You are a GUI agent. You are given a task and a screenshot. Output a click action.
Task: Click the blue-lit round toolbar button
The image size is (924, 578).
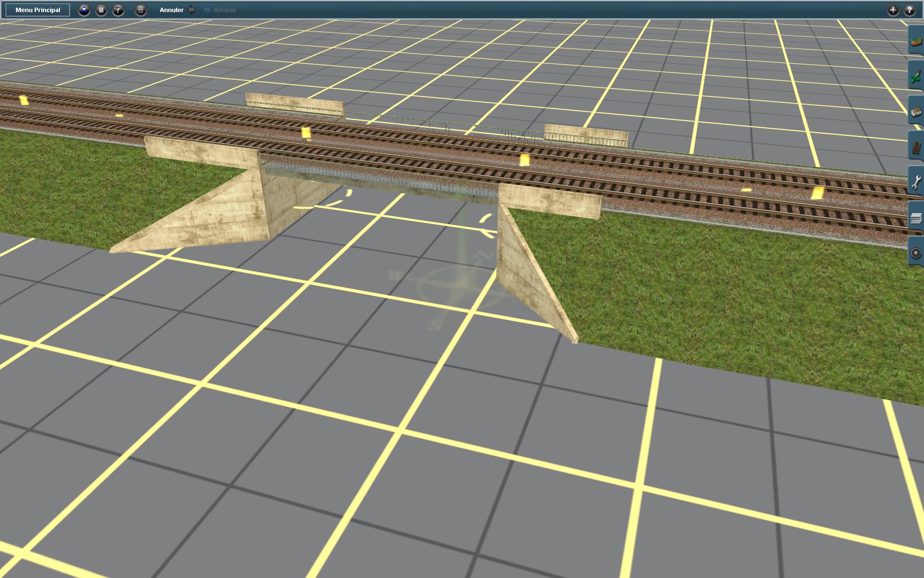84,10
